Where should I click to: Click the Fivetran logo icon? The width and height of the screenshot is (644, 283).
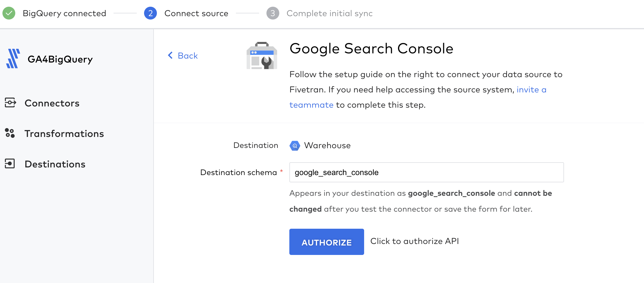(x=13, y=59)
